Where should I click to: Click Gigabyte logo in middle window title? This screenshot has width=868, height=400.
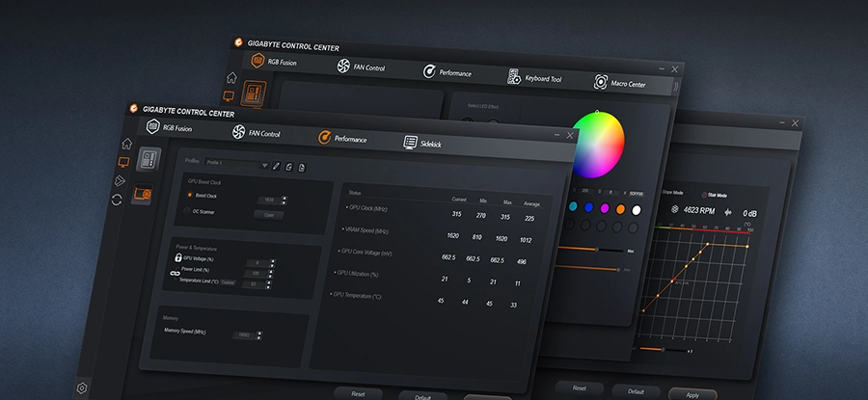(238, 42)
